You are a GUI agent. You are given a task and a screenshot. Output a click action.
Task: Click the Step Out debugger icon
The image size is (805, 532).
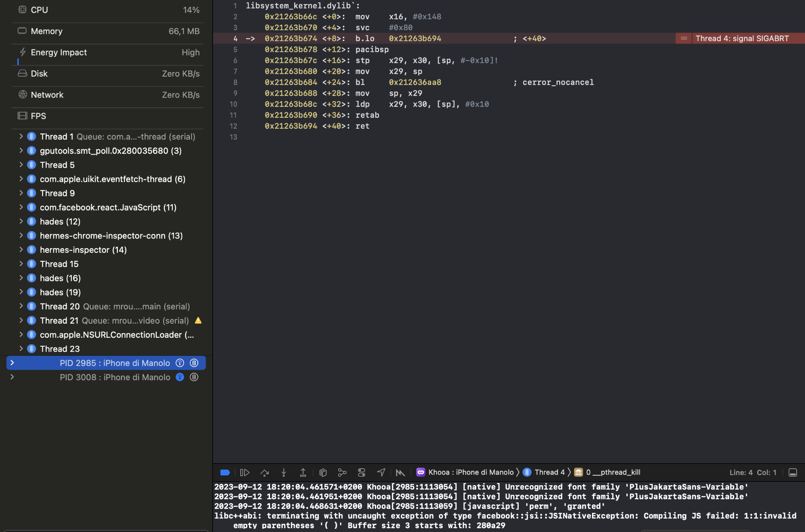(303, 472)
